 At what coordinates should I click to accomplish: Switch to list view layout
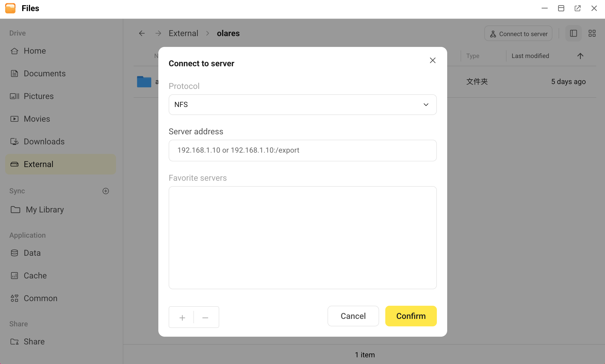tap(574, 33)
